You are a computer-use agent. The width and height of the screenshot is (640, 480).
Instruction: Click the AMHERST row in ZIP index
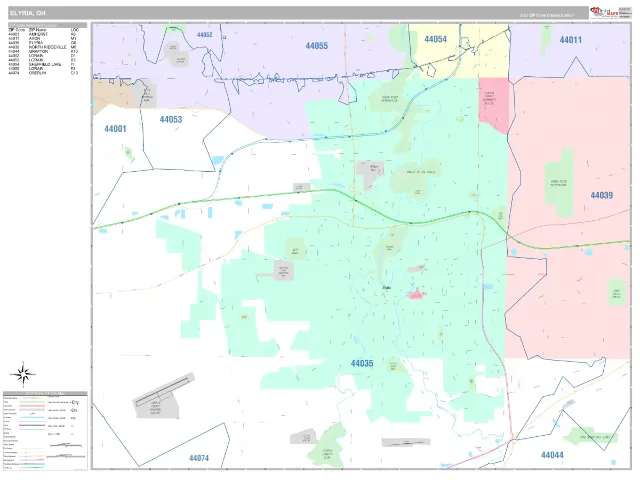(43, 34)
